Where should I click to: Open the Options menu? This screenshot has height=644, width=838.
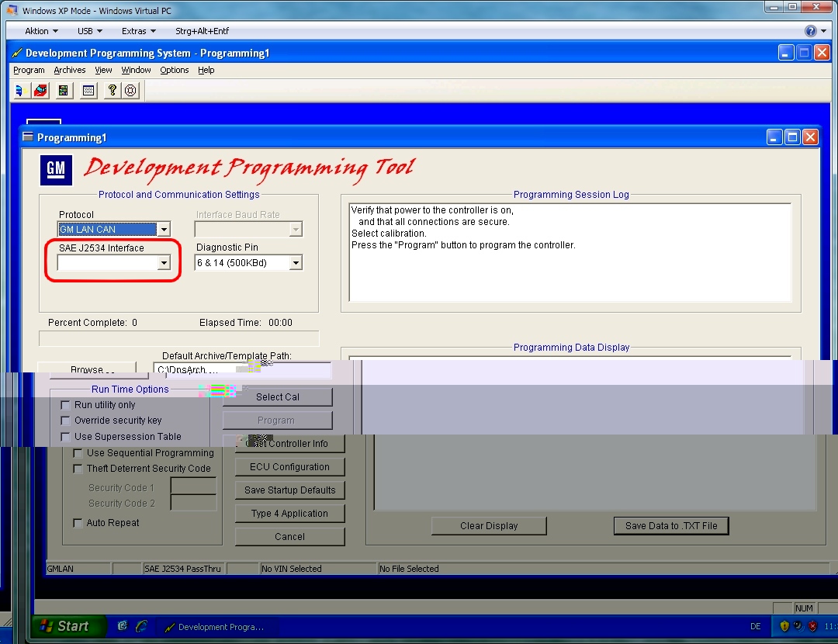point(175,70)
